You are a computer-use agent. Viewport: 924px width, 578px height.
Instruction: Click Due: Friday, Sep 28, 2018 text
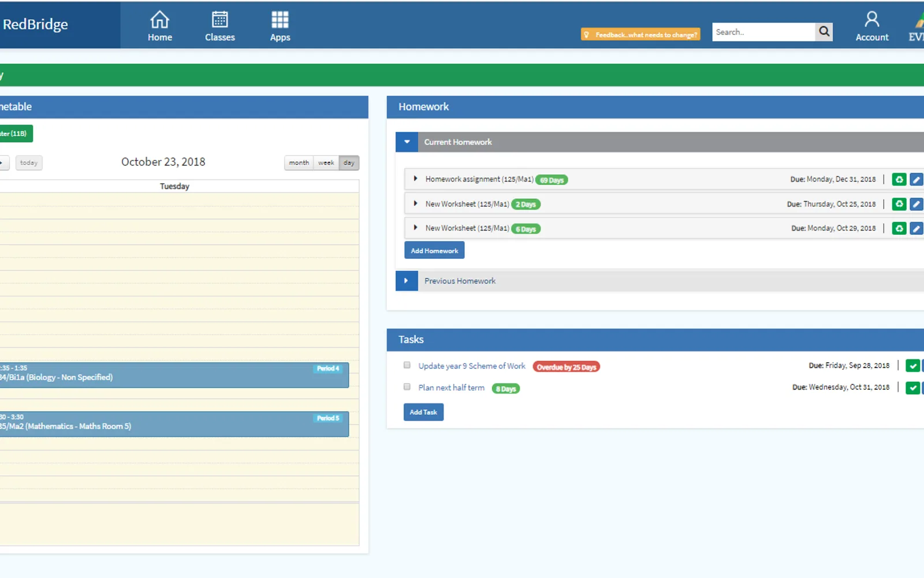click(849, 365)
